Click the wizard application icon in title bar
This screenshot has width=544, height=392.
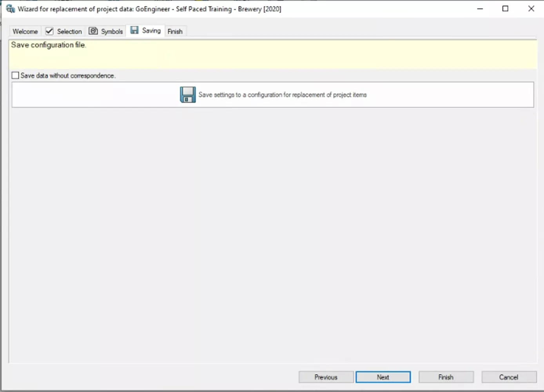pyautogui.click(x=10, y=9)
